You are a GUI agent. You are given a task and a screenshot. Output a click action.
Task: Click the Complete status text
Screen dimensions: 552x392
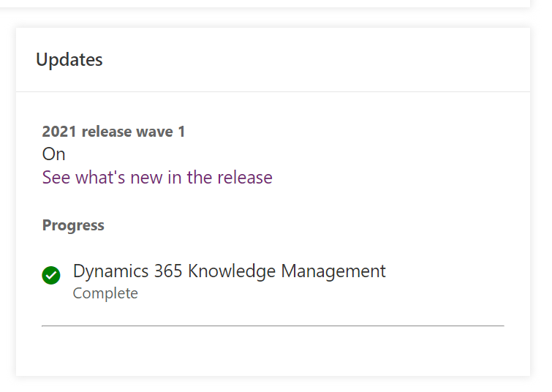(x=105, y=293)
